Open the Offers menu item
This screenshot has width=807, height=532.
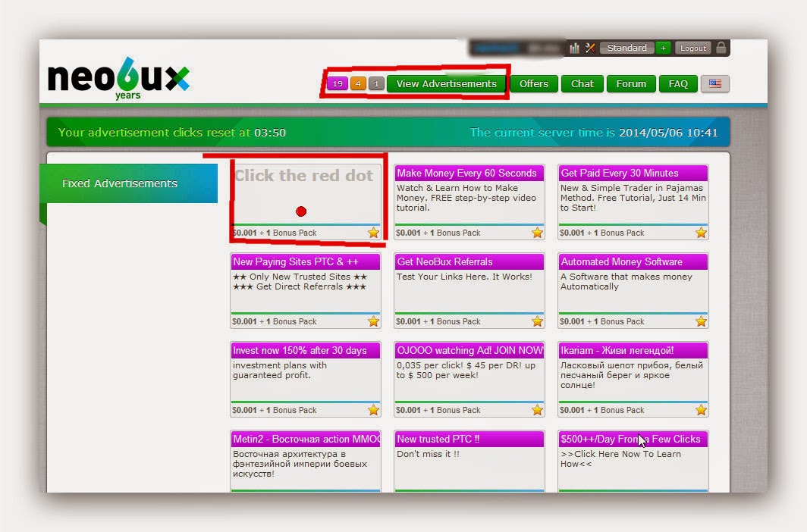coord(534,84)
